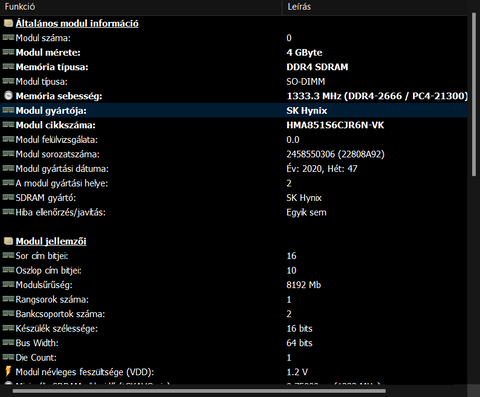Image resolution: width=480 pixels, height=397 pixels.
Task: Click the memory chip icon next to Die Count
Action: tap(8, 357)
